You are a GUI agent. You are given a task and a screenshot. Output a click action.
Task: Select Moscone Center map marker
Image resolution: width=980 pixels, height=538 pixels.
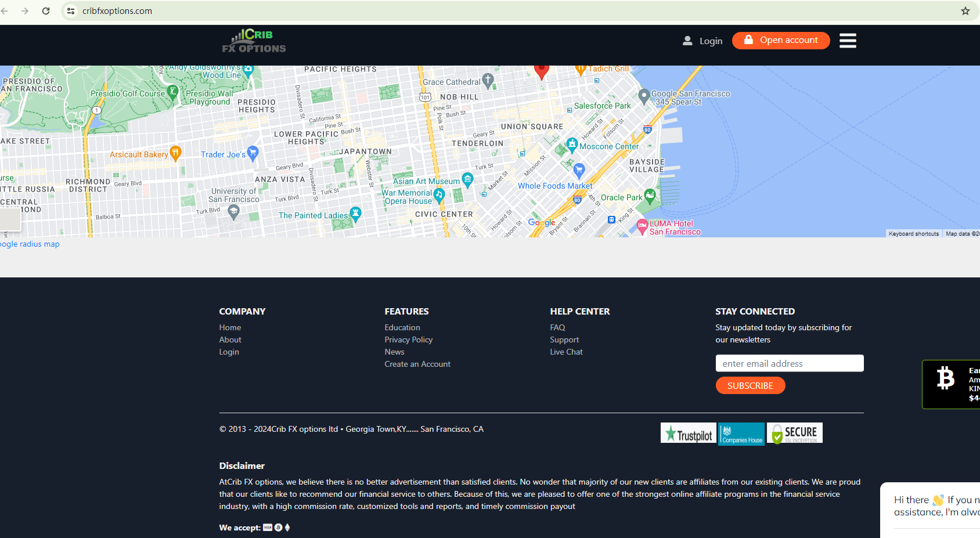tap(572, 145)
